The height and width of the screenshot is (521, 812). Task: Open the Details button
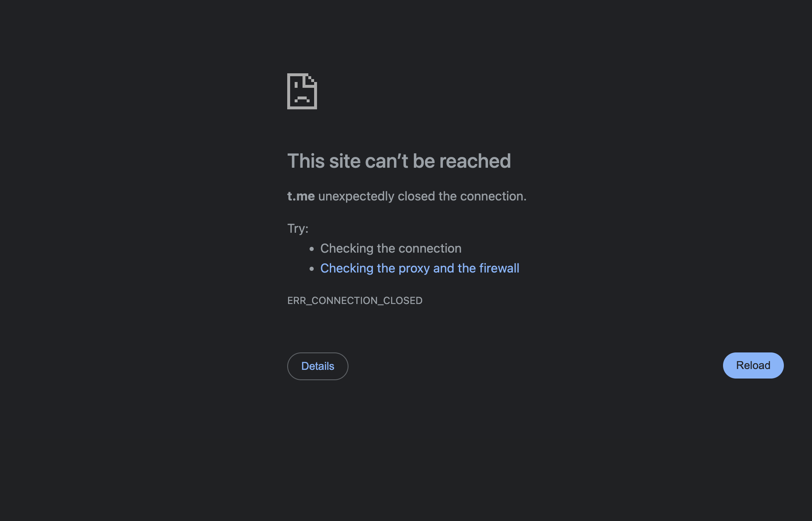pyautogui.click(x=318, y=366)
